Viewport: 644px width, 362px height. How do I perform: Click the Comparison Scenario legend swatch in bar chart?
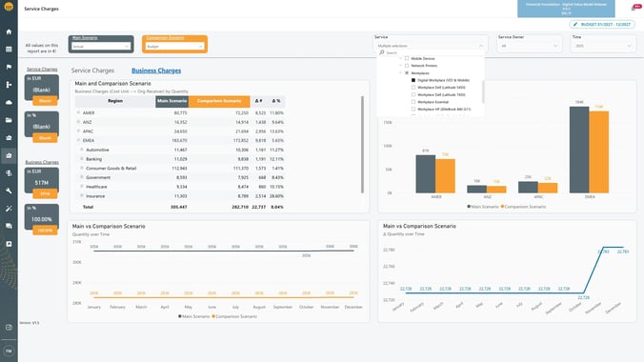502,207
